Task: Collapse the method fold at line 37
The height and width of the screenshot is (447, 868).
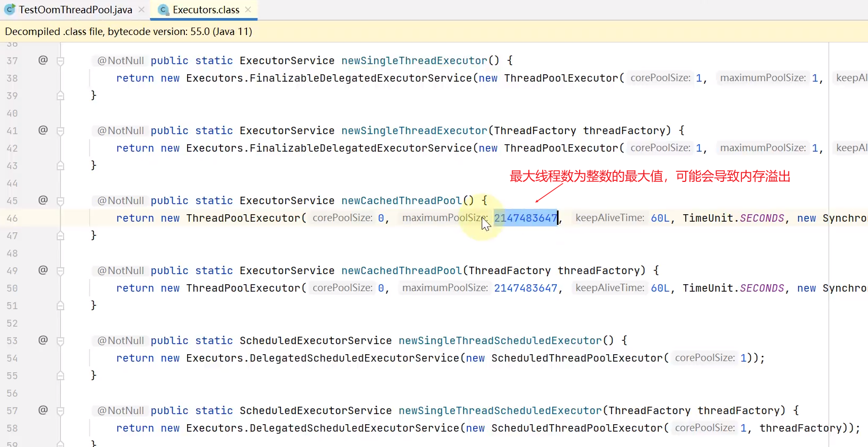Action: (60, 61)
